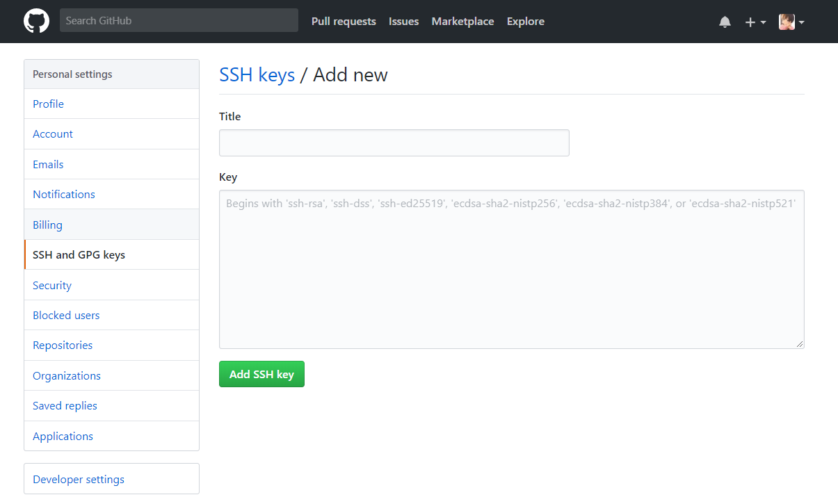Open Profile settings
838x504 pixels.
111,104
